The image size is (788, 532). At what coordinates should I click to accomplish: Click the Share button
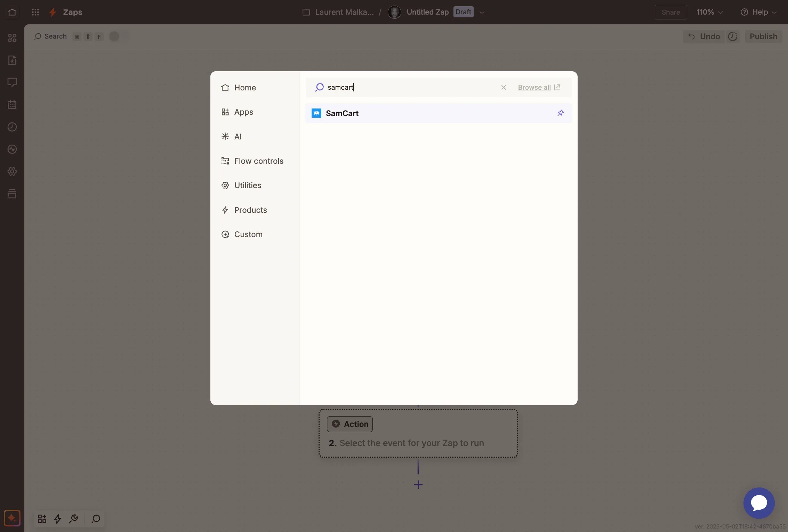tap(671, 12)
